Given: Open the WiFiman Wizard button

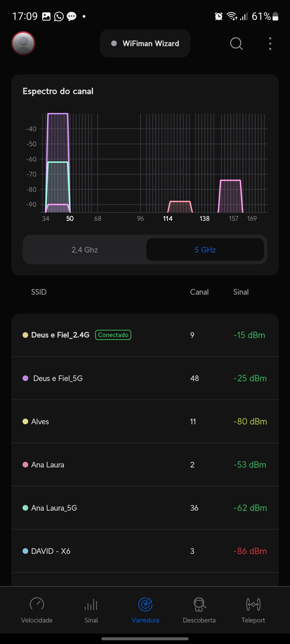Looking at the screenshot, I should [x=145, y=43].
